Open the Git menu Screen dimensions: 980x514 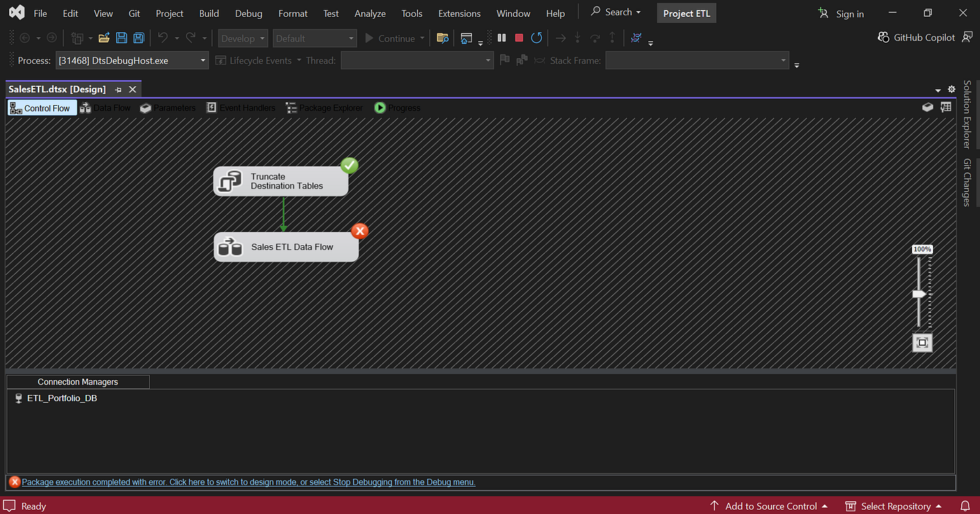pyautogui.click(x=134, y=13)
